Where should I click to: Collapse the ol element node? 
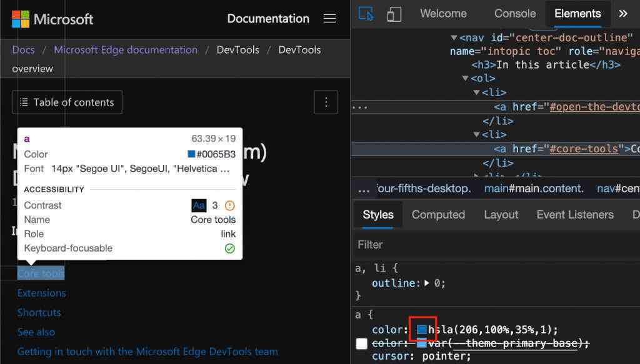pyautogui.click(x=465, y=78)
